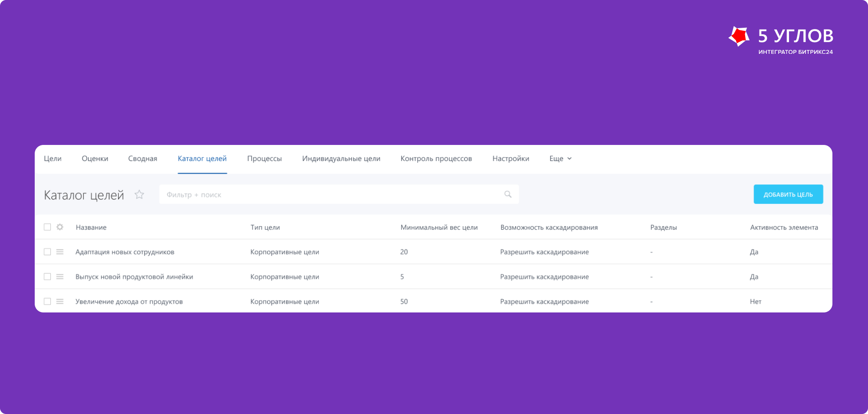Open the Процессы tab
The width and height of the screenshot is (868, 414).
pyautogui.click(x=264, y=158)
